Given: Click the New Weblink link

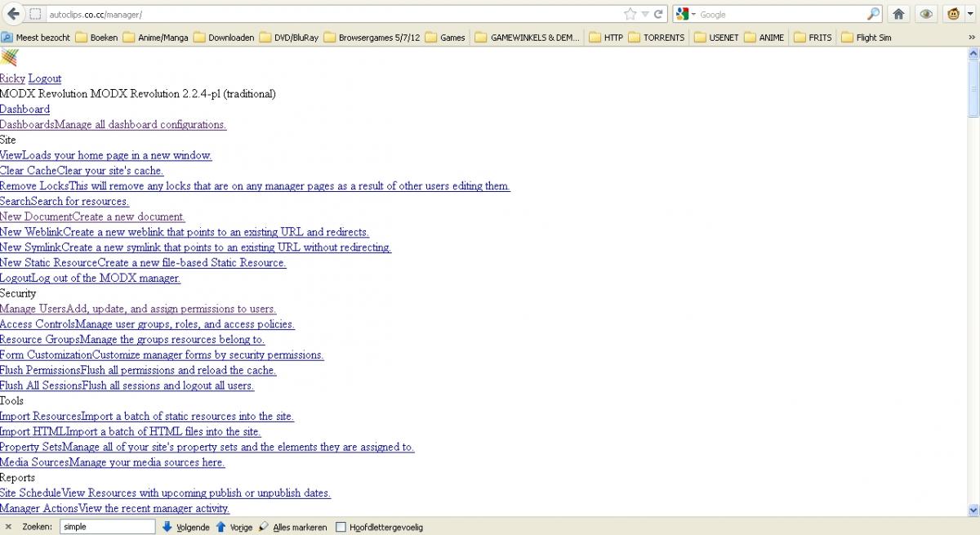Looking at the screenshot, I should 185,232.
